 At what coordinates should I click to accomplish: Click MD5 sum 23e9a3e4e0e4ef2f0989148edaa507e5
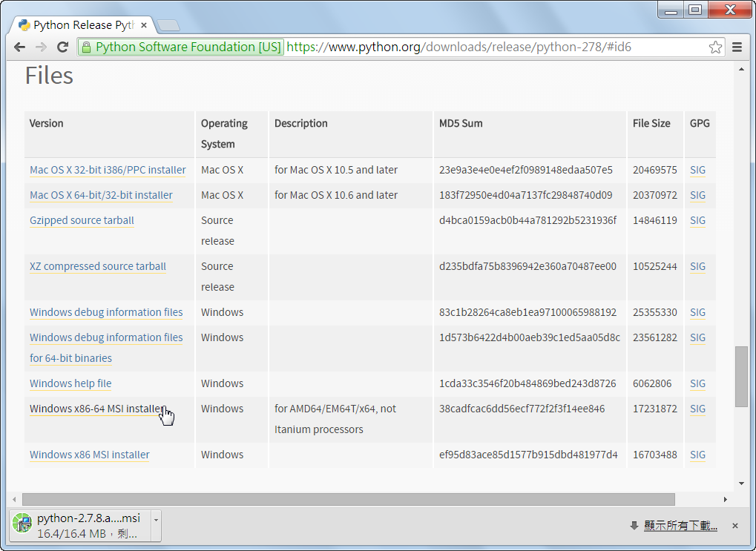pos(525,170)
